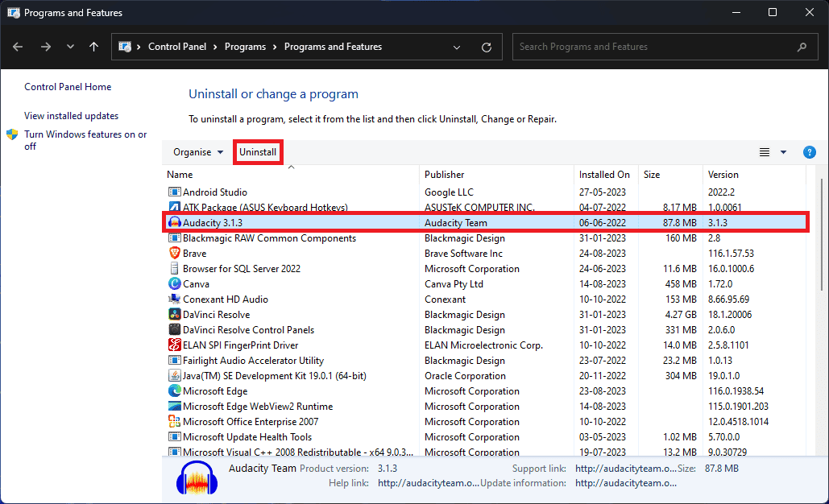Click the Windows features shield icon
The image size is (829, 504).
point(12,134)
